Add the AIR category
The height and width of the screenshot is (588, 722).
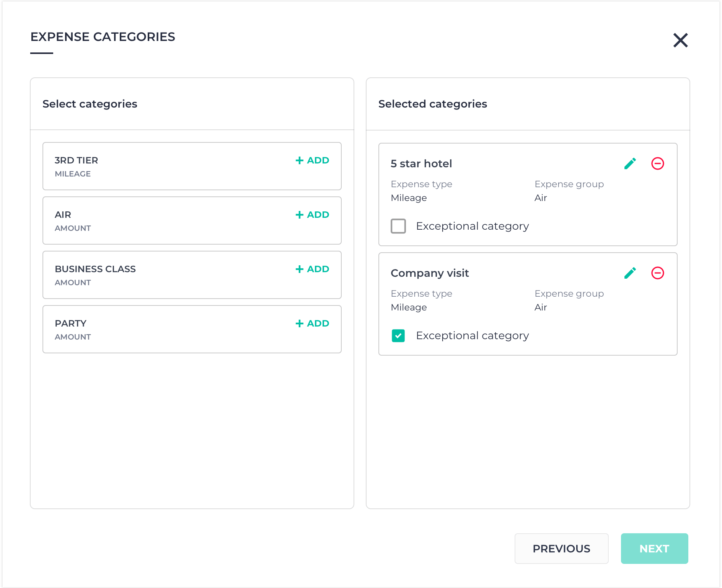click(312, 215)
